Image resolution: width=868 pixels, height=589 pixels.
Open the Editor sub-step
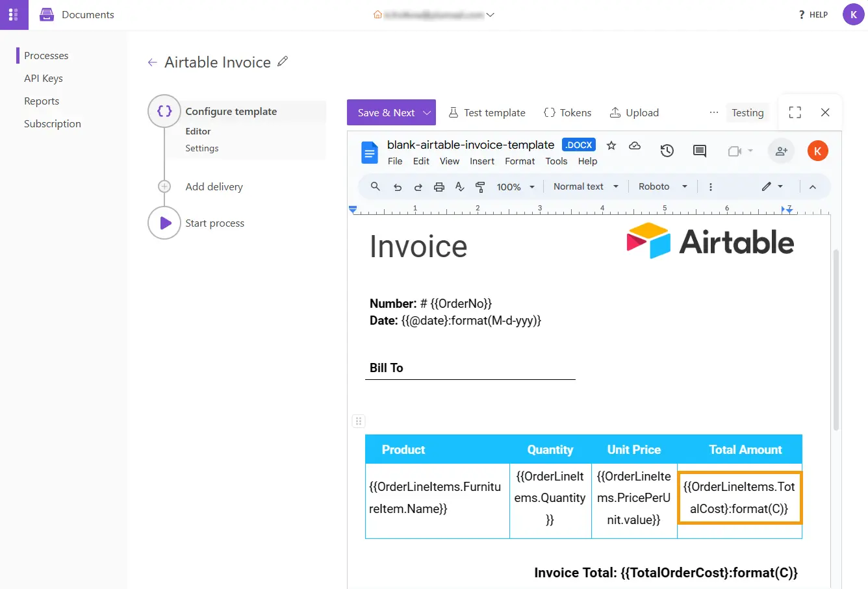[198, 131]
